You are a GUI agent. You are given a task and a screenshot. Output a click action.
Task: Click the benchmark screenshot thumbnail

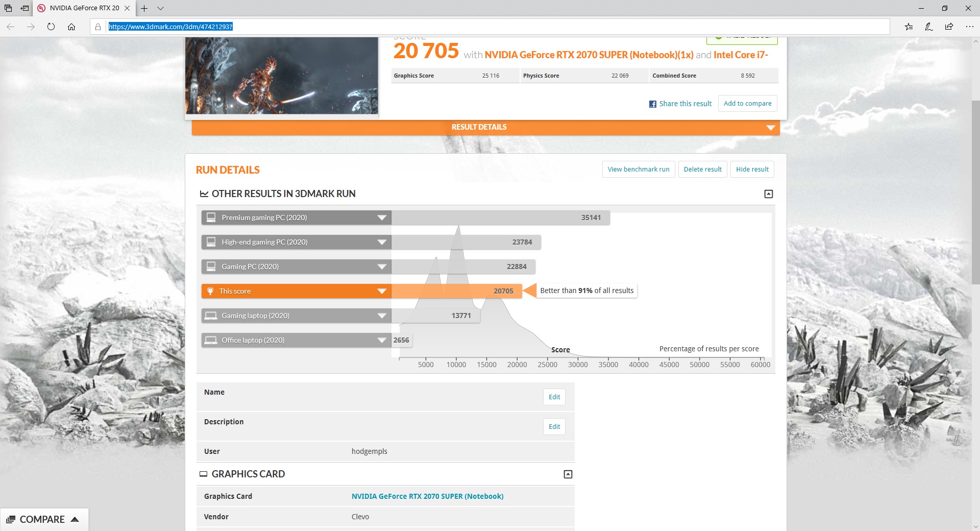282,76
